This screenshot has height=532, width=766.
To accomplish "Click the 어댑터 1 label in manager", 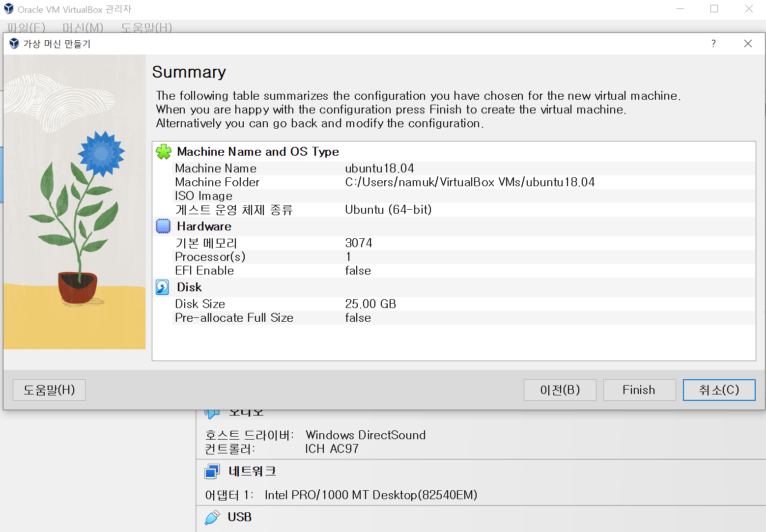I will [x=229, y=495].
